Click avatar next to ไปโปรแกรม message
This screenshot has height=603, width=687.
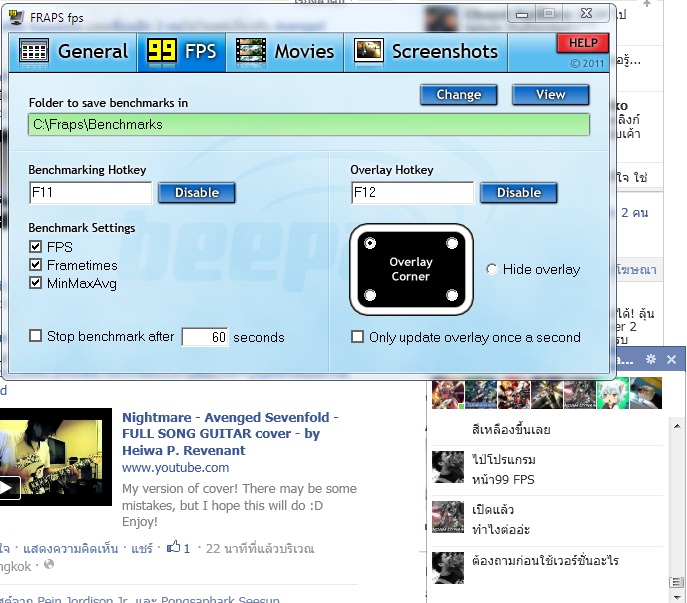(x=448, y=467)
